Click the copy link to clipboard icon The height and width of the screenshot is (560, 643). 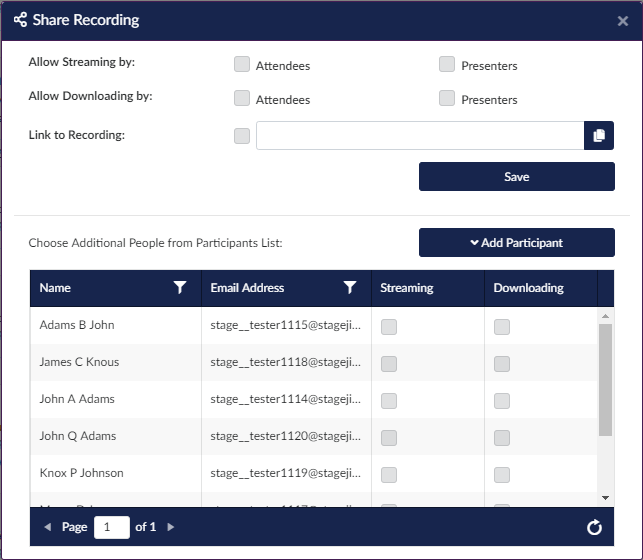(x=598, y=136)
